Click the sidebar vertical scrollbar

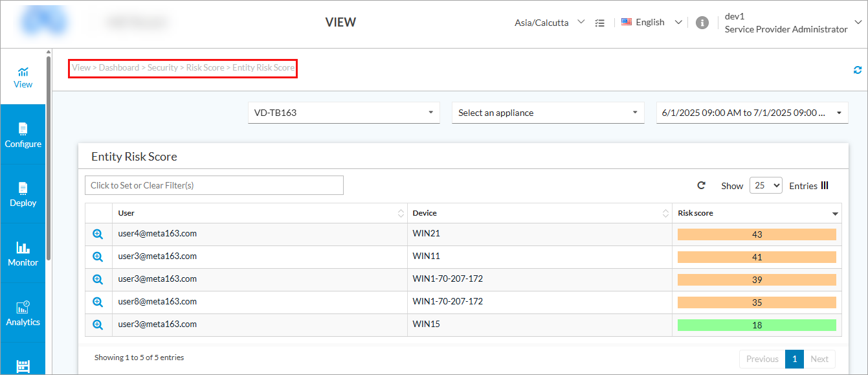(49, 159)
